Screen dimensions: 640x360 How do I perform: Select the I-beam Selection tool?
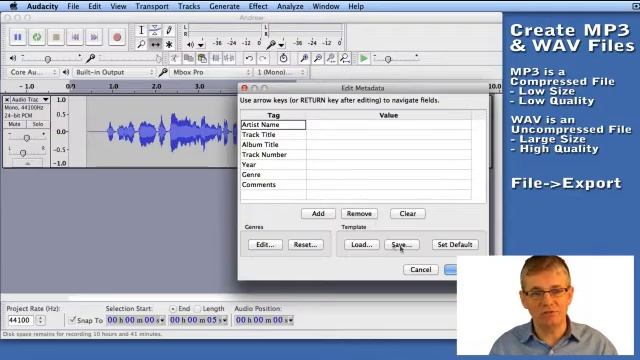141,30
